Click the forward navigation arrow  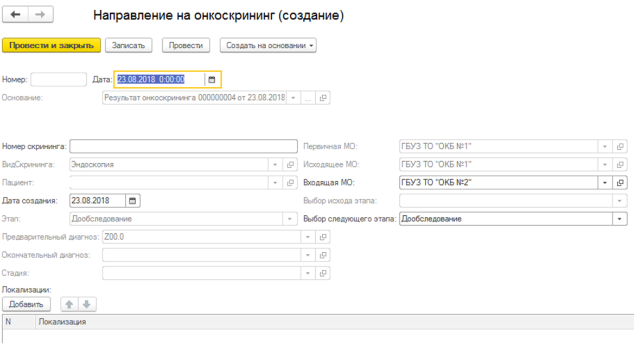tap(40, 15)
